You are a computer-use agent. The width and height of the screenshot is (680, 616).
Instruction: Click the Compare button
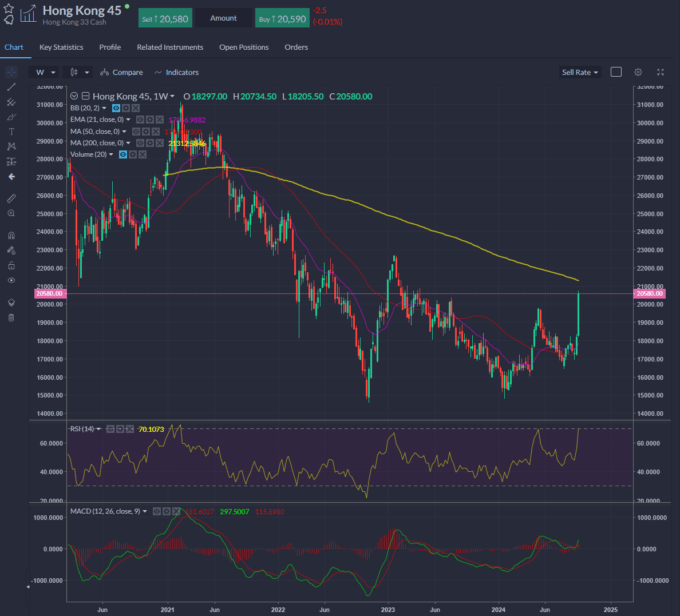(121, 73)
